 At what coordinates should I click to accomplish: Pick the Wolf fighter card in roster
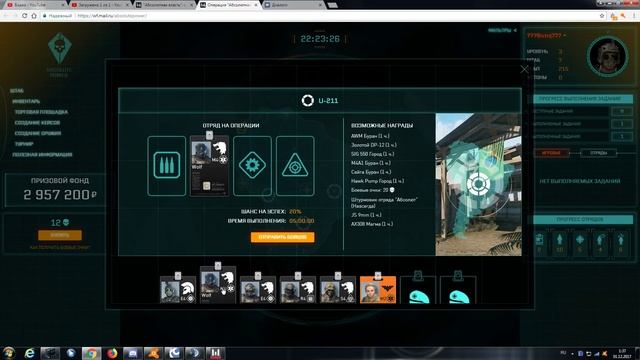coord(218,285)
